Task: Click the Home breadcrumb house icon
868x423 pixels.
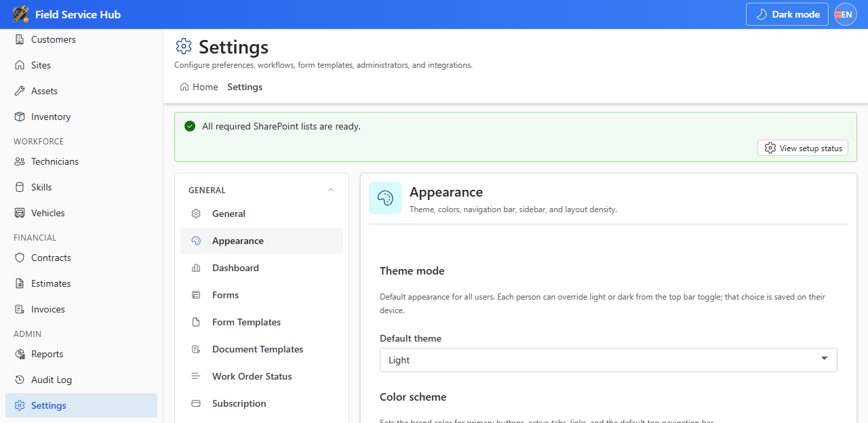Action: point(184,87)
